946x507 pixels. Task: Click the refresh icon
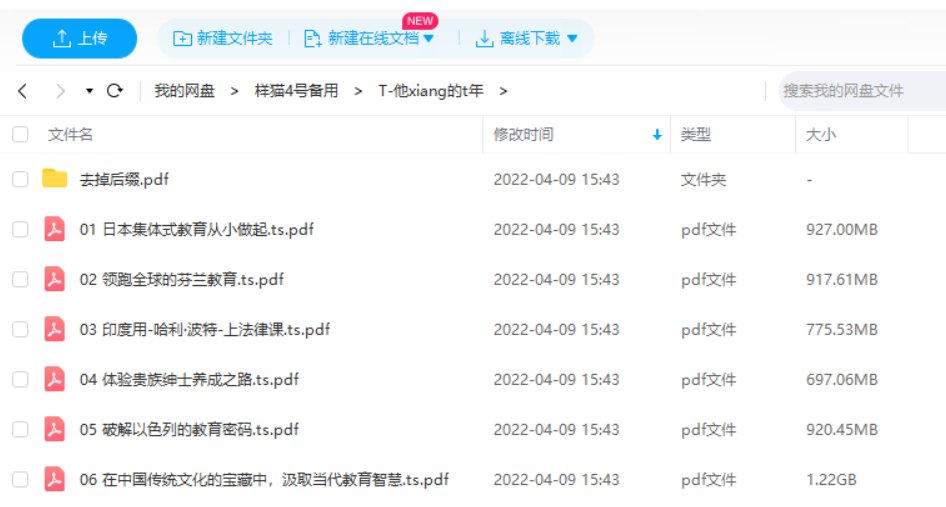[115, 91]
